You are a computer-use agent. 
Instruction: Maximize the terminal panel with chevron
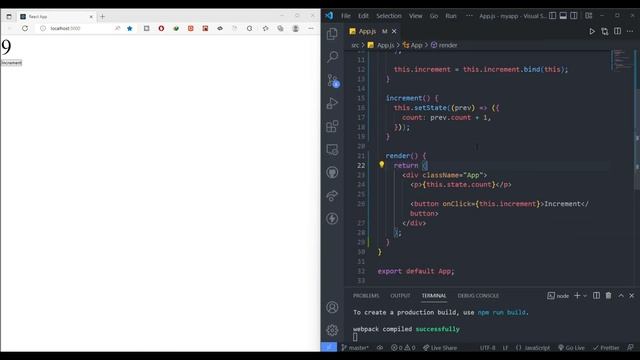621,296
